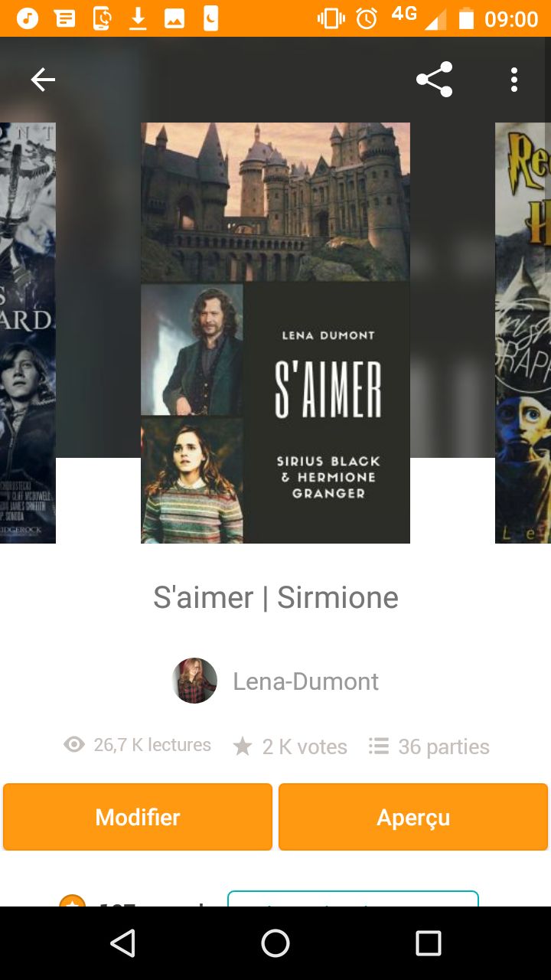Click the Aperçu button
Viewport: 551px width, 980px height.
pyautogui.click(x=413, y=817)
